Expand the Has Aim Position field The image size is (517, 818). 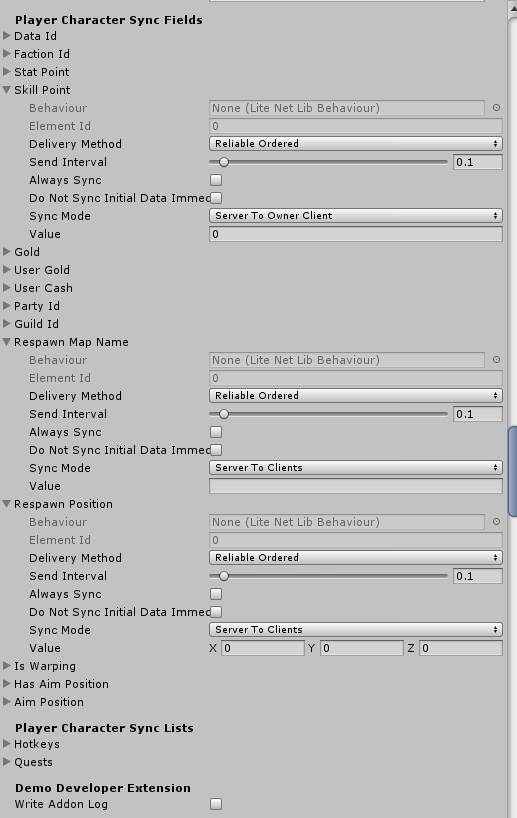pos(7,684)
